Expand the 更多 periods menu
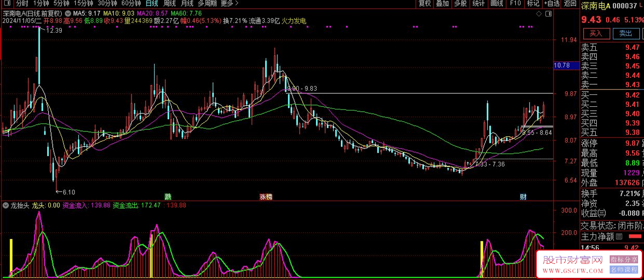 [x=229, y=3]
